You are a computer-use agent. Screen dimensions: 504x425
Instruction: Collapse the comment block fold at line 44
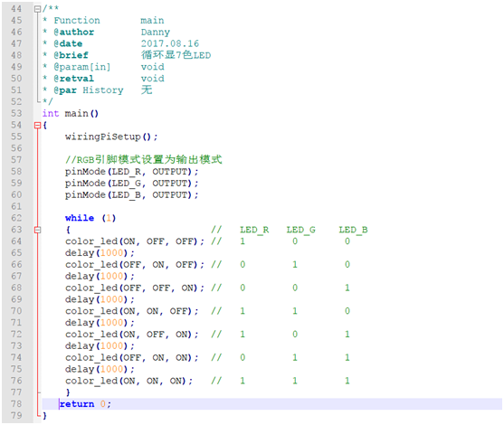coord(38,9)
